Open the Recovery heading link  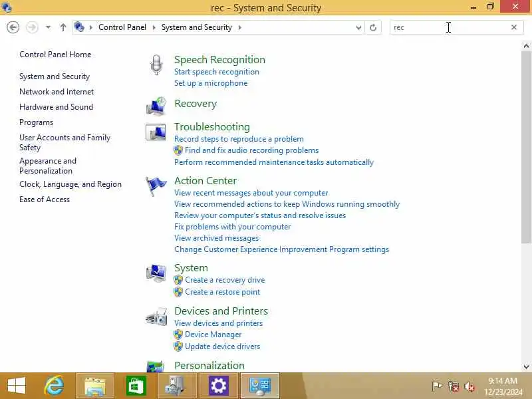pos(196,104)
